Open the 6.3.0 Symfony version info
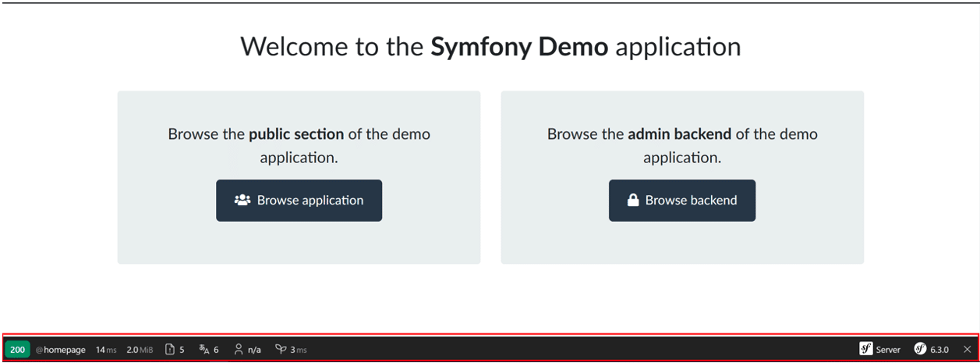 coord(939,350)
